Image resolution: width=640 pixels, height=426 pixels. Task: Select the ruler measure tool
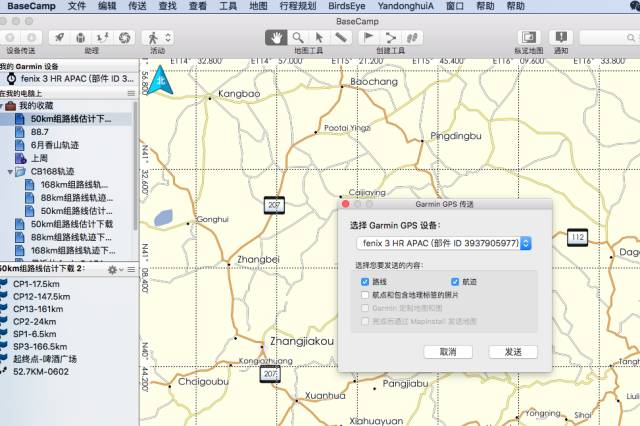pos(341,38)
